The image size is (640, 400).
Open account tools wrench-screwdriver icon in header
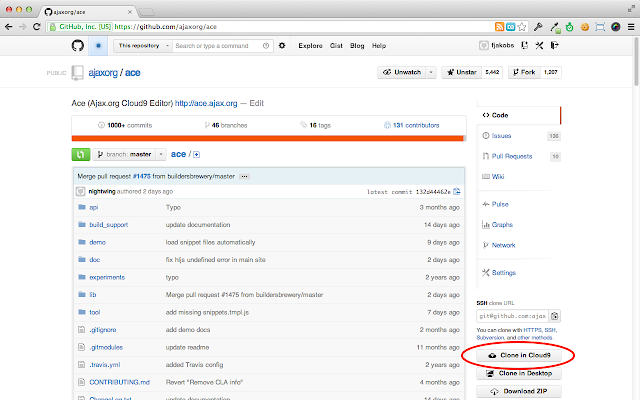539,45
